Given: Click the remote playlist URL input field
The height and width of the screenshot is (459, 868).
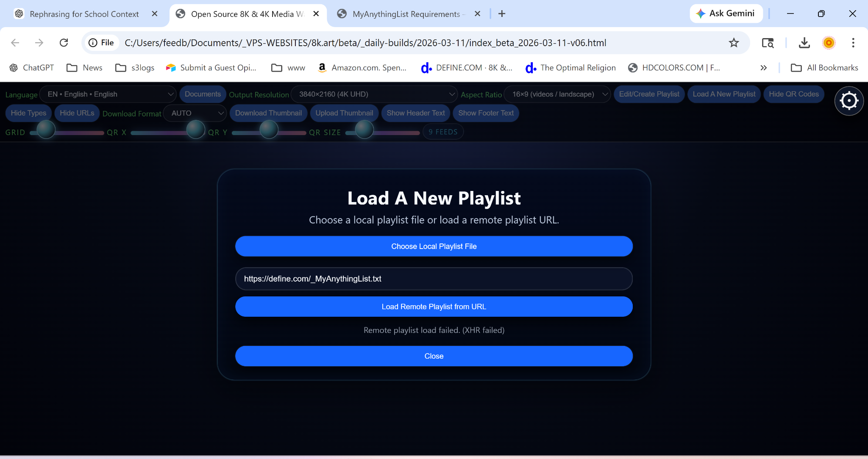Looking at the screenshot, I should coord(434,279).
